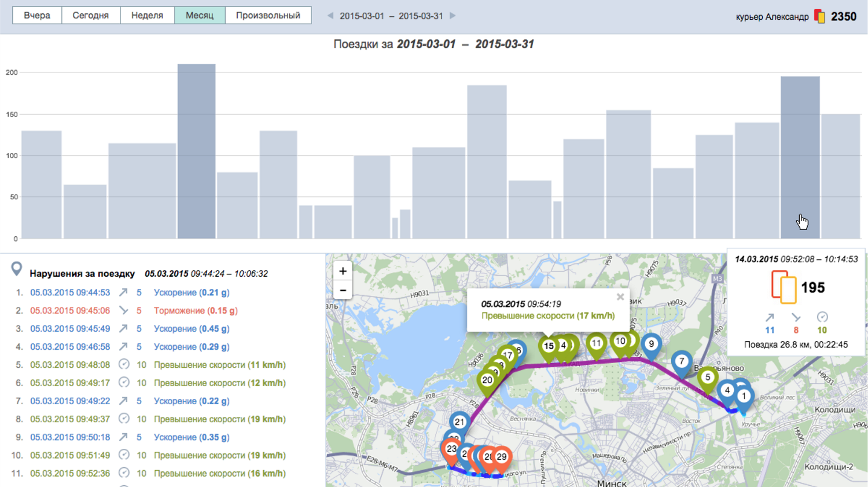868x487 pixels.
Task: Select green map marker 20
Action: click(487, 382)
